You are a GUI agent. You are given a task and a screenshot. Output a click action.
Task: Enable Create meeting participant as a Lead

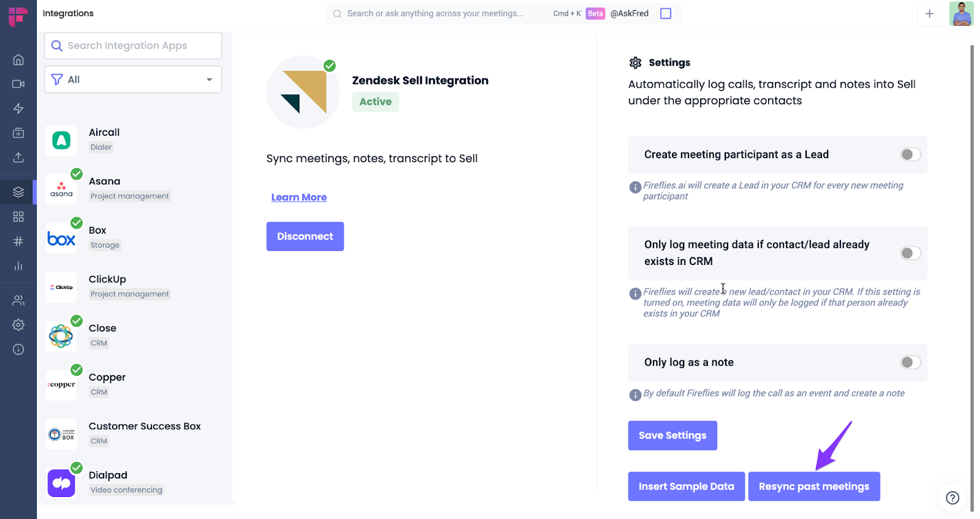910,155
